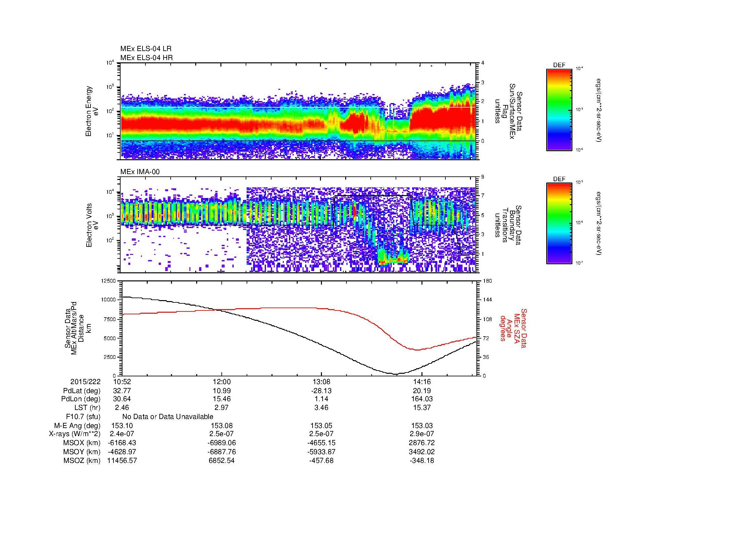Click LST value '2.97'
This screenshot has width=756, height=534.
[x=222, y=408]
